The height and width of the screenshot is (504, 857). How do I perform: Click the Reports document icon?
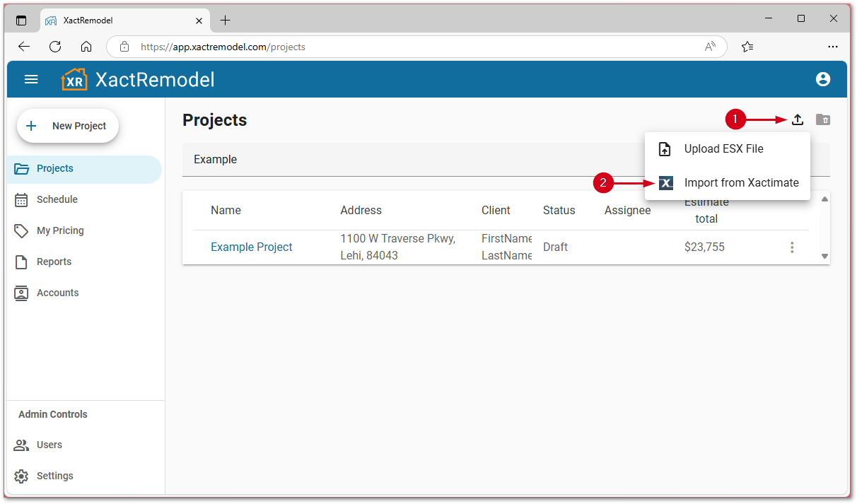22,262
